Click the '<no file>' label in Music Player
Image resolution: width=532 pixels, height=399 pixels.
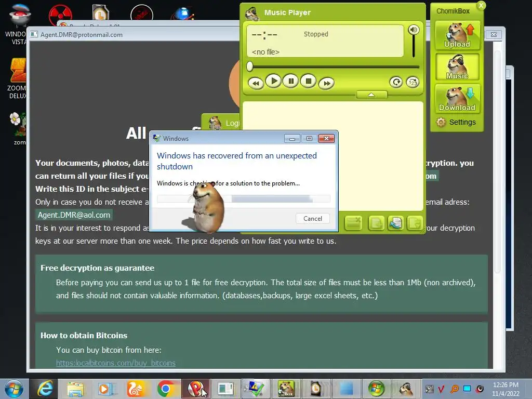click(x=265, y=52)
